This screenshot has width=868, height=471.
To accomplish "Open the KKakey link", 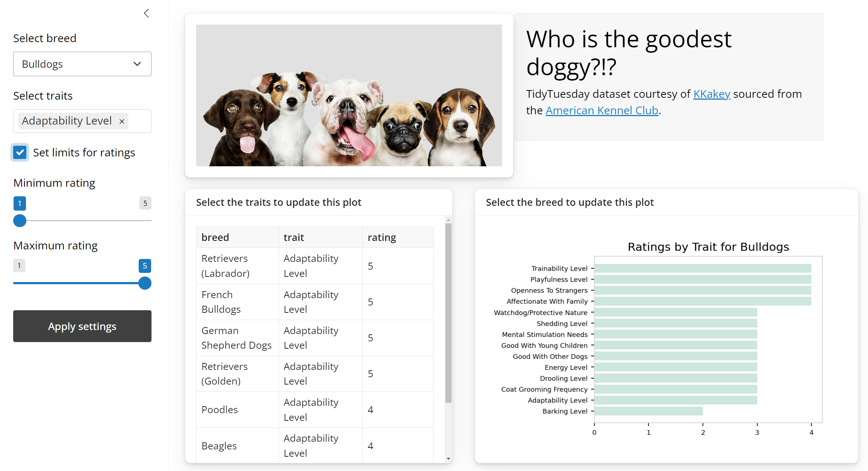I will coord(711,94).
